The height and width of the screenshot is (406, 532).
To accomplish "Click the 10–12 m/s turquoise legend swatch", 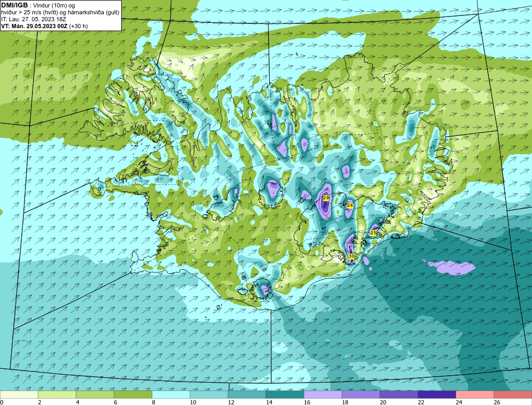I will coord(209,394).
